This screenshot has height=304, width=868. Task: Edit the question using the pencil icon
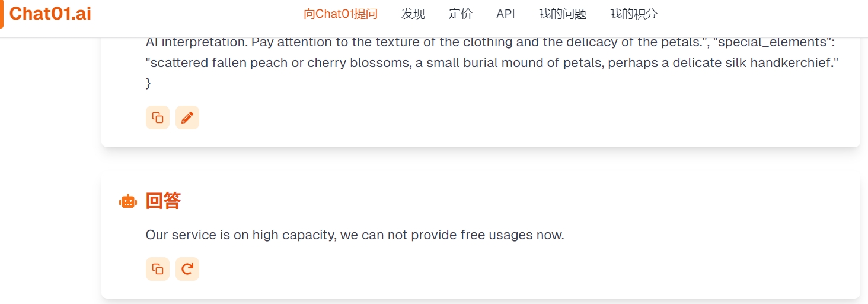(187, 118)
